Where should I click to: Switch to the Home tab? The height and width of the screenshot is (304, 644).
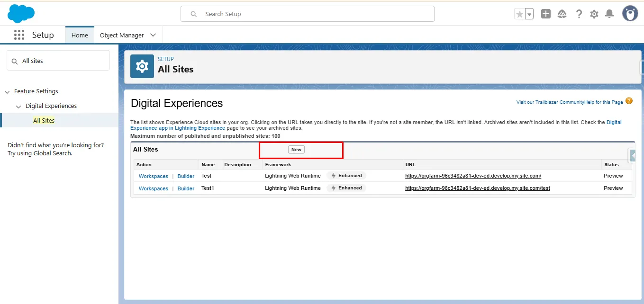[x=80, y=35]
